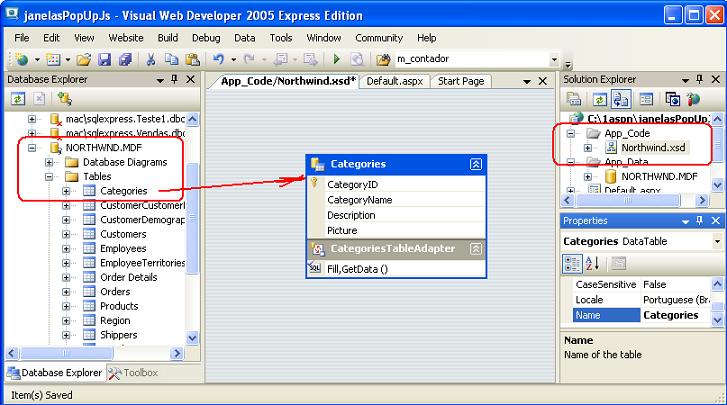Select the App_Code folder
The height and width of the screenshot is (405, 727).
627,133
